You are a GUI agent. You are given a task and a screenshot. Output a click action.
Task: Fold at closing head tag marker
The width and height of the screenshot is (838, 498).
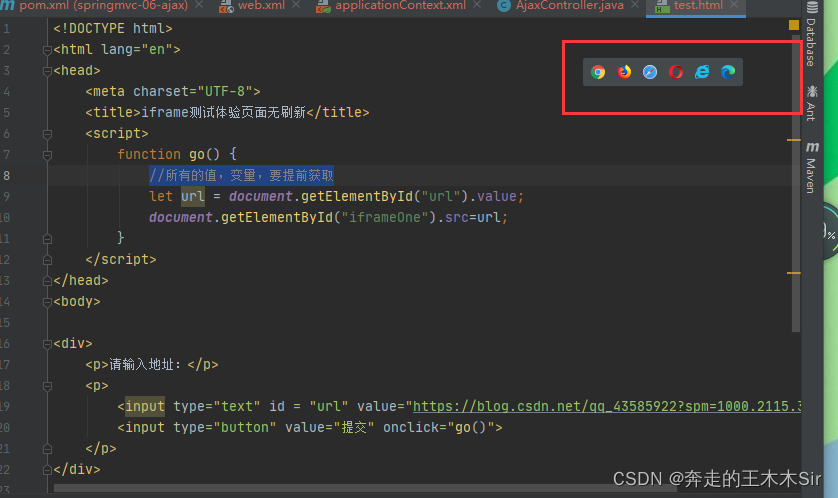(47, 281)
